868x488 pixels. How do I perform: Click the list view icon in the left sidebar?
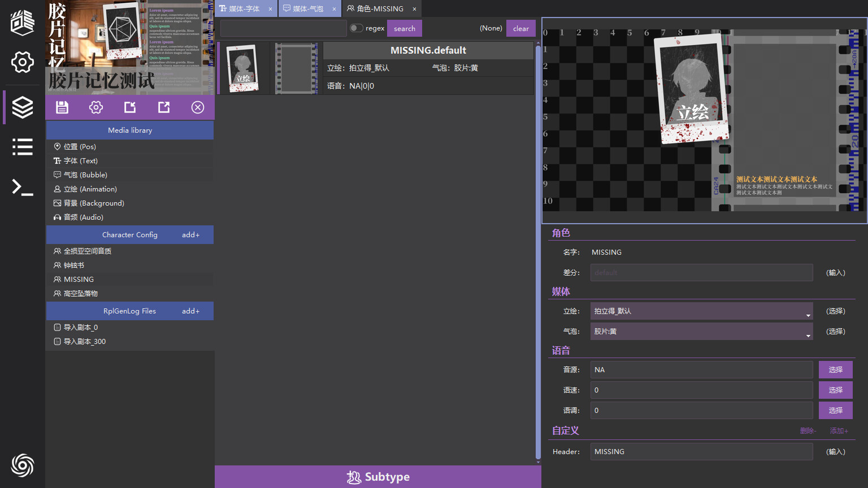(x=22, y=147)
